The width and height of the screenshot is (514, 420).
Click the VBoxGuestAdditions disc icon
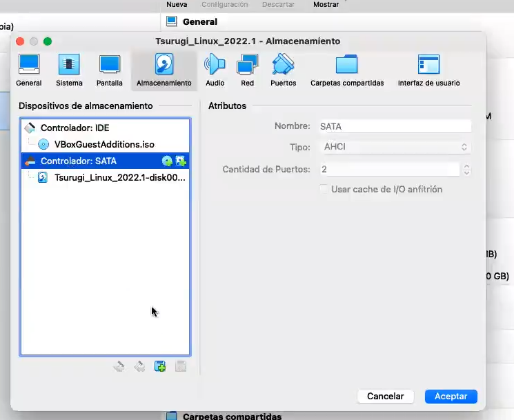coord(43,144)
